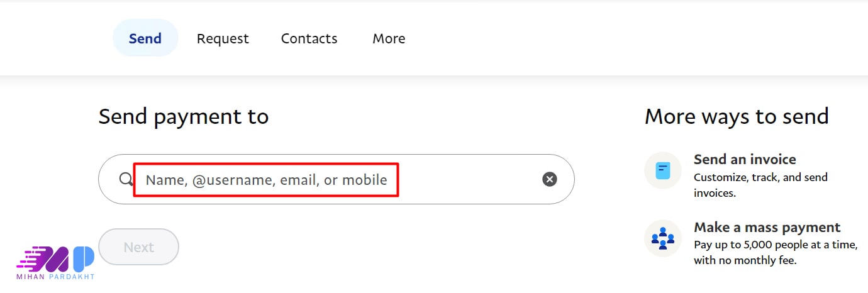Click the magnifying glass search icon
The height and width of the screenshot is (293, 868).
click(126, 180)
